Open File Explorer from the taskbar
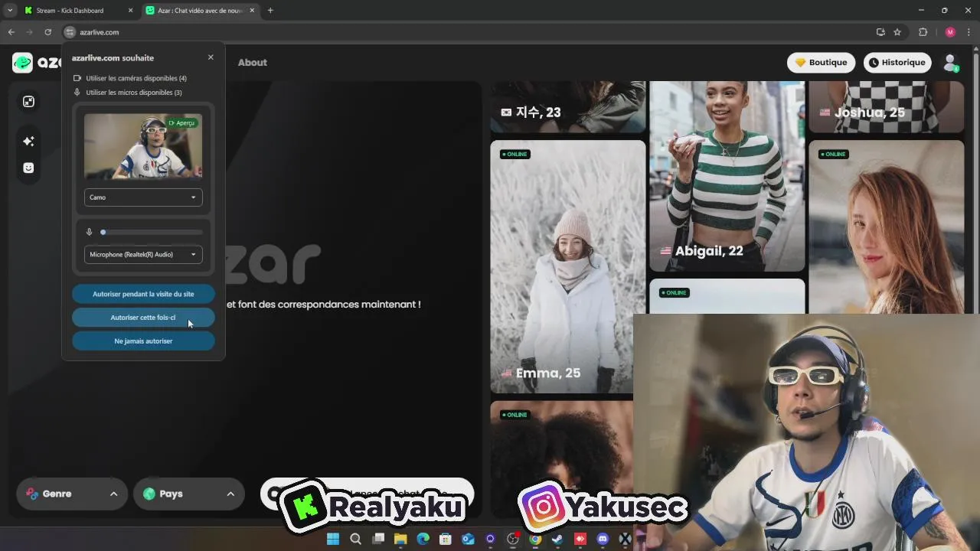The height and width of the screenshot is (551, 980). point(400,540)
